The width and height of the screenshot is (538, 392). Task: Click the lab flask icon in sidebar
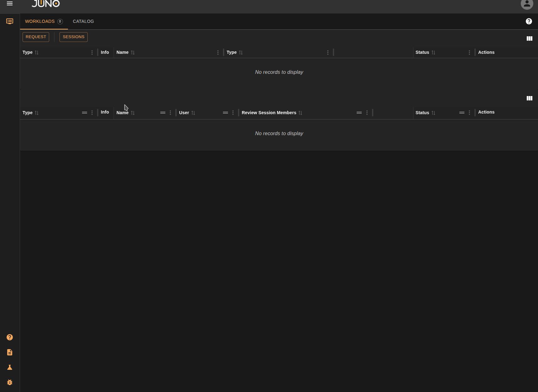point(10,367)
